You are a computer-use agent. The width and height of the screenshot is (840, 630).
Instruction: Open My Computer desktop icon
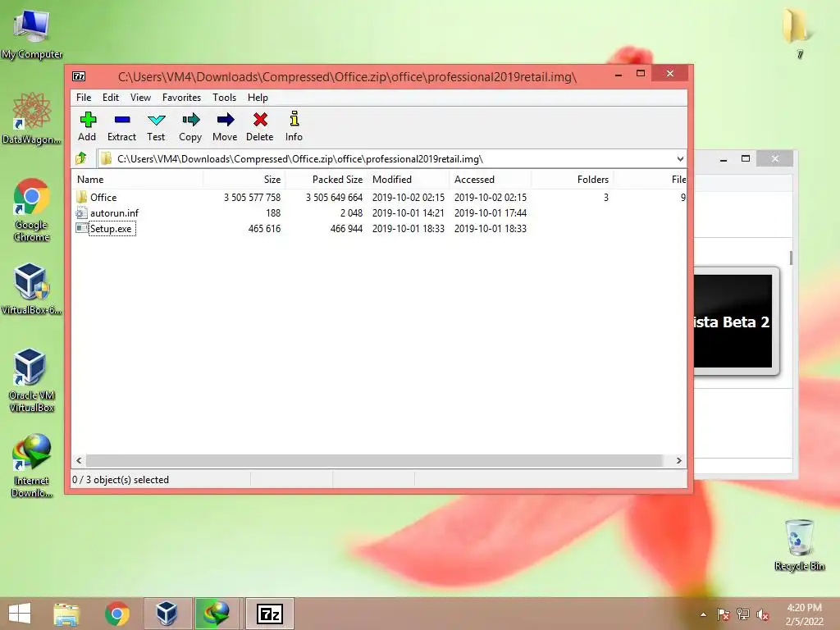click(31, 32)
